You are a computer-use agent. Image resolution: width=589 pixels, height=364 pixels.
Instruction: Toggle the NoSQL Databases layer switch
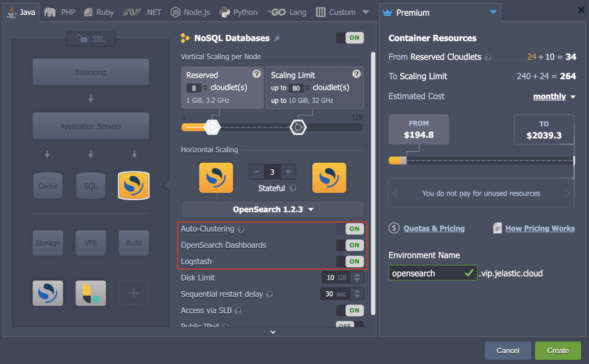point(350,38)
